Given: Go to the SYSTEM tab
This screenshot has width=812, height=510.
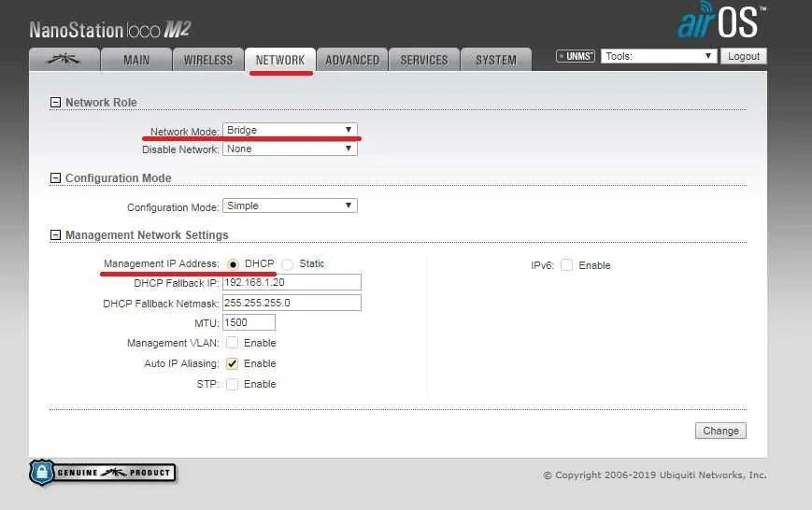Looking at the screenshot, I should (496, 60).
